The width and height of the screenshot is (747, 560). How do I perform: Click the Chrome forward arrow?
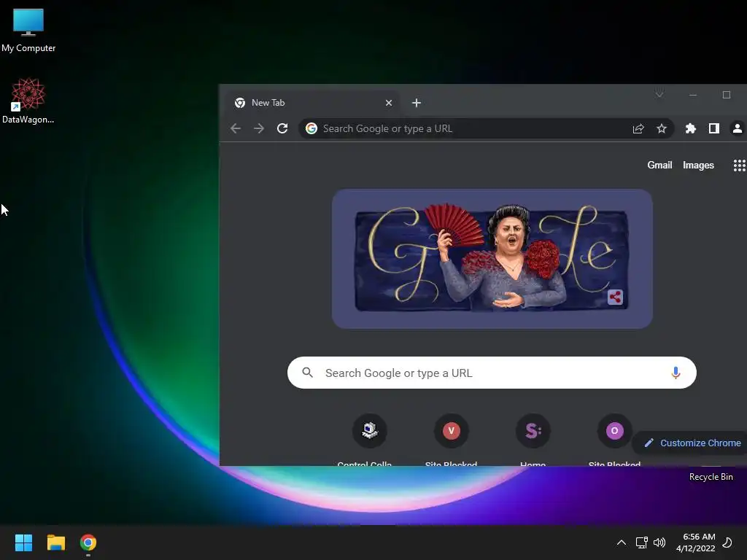click(x=259, y=128)
